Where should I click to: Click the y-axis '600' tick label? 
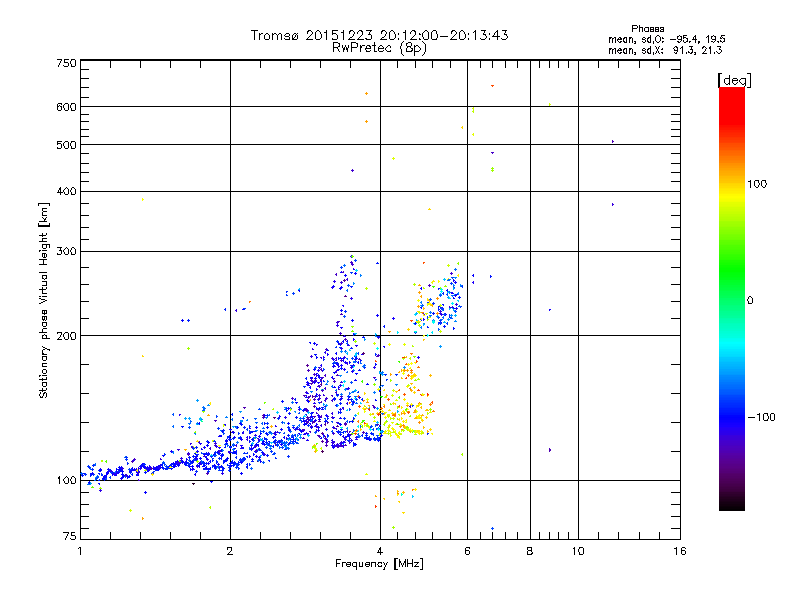(66, 107)
